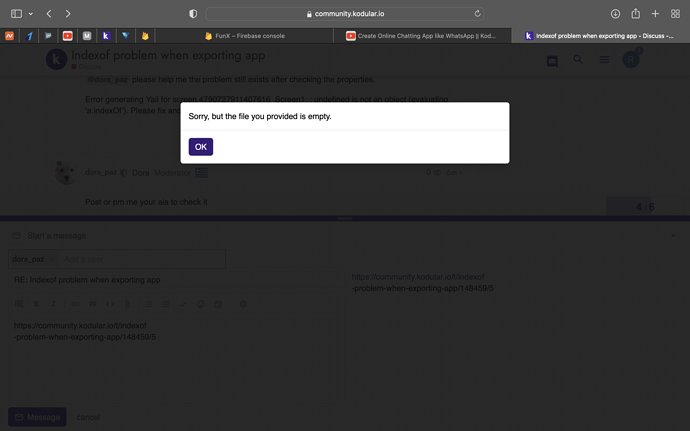Open the Kodular pinned tab

(x=106, y=36)
